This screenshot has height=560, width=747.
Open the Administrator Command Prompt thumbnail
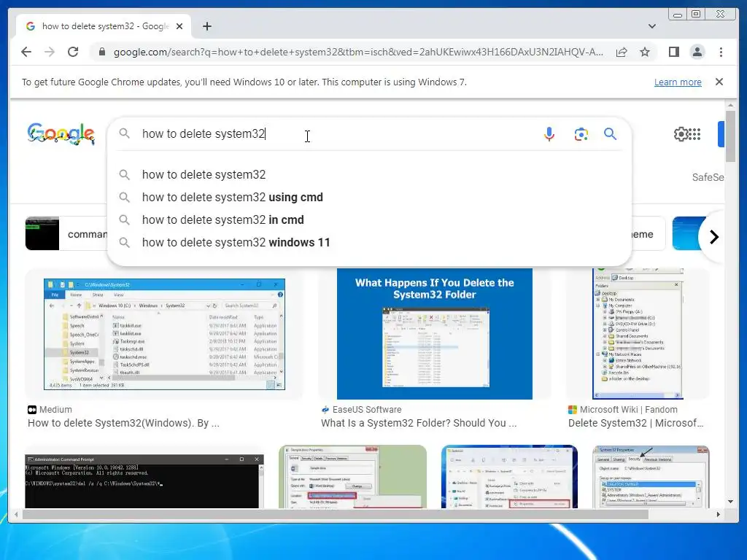point(144,481)
